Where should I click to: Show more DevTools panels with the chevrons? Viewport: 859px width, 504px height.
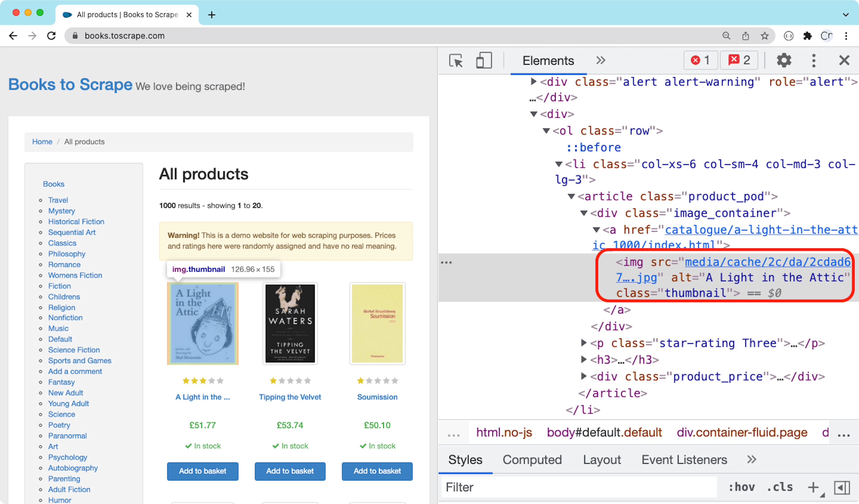coord(601,61)
